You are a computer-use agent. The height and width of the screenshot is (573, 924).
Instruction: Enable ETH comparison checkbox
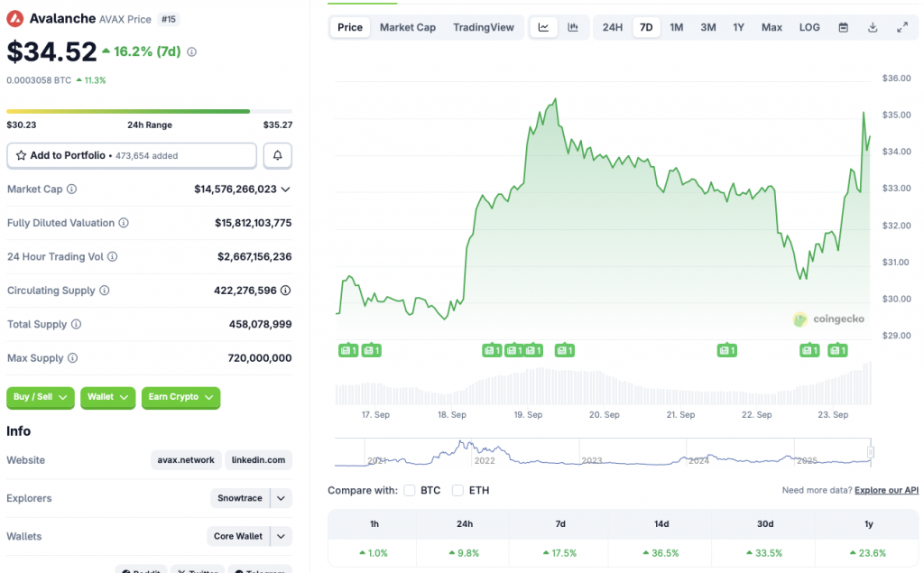tap(457, 491)
